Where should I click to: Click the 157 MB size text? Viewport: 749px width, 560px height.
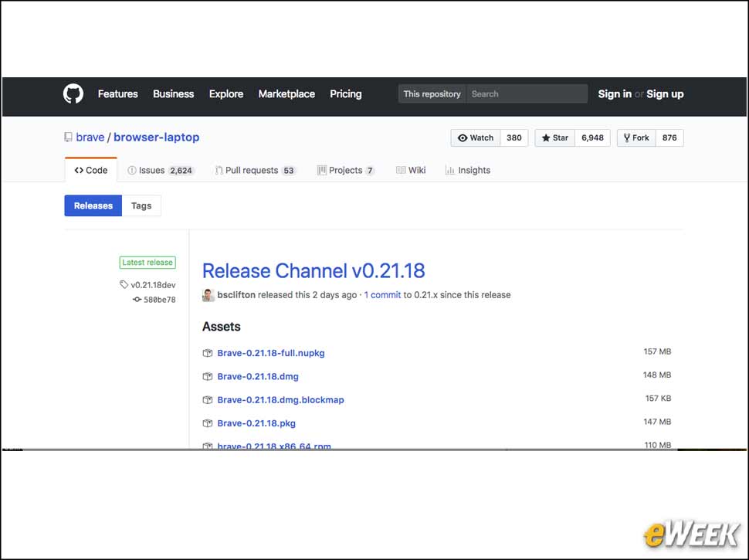657,351
